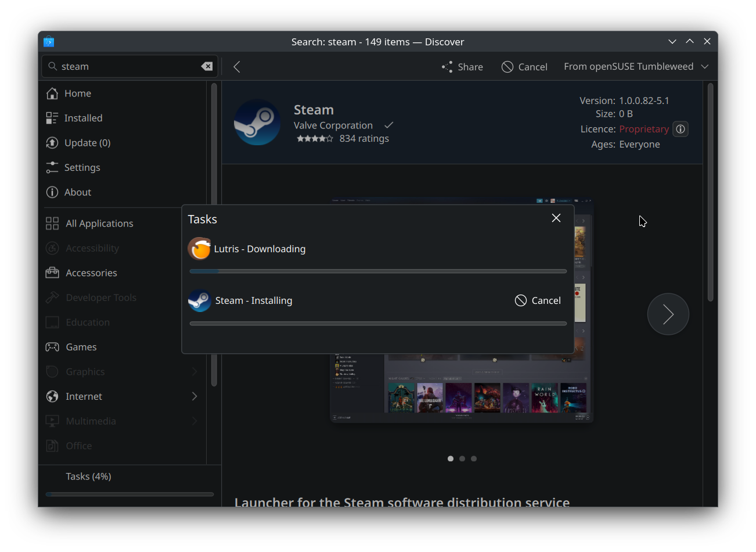Cancel the Steam installing task
Screen dimensions: 756x552
pos(538,300)
